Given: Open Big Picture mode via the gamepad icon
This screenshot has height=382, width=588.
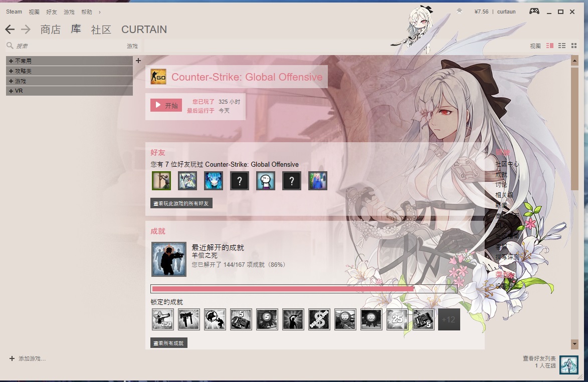Looking at the screenshot, I should click(534, 12).
